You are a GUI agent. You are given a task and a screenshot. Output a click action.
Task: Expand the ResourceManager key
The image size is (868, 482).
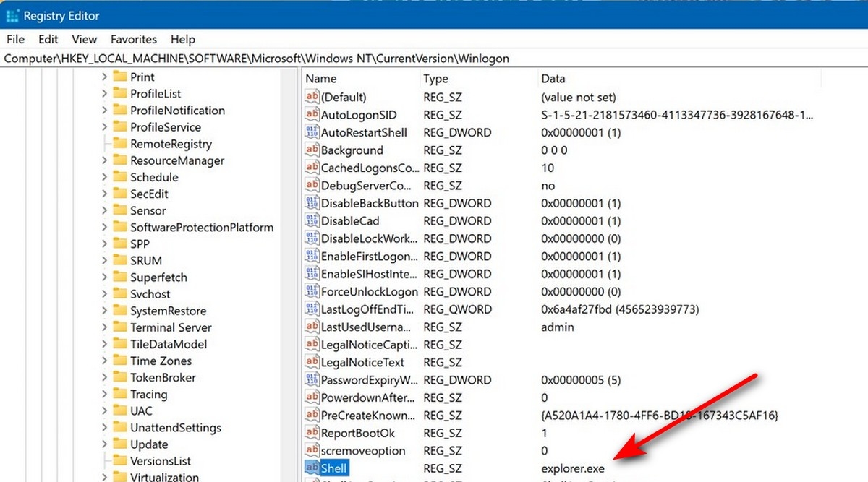104,160
